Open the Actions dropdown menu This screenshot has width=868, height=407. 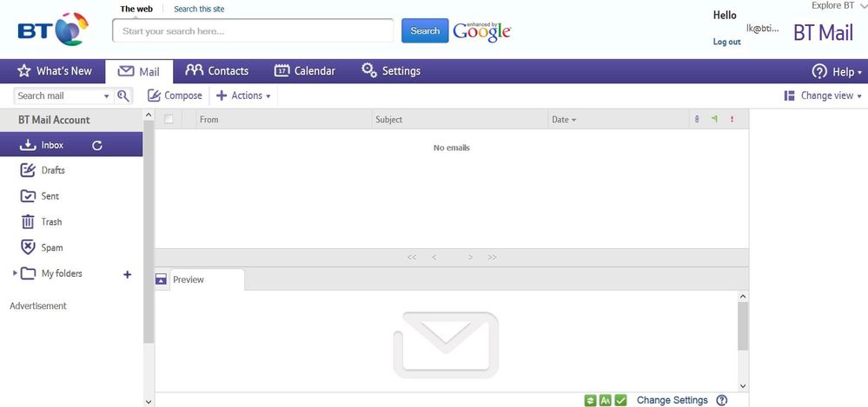point(243,95)
